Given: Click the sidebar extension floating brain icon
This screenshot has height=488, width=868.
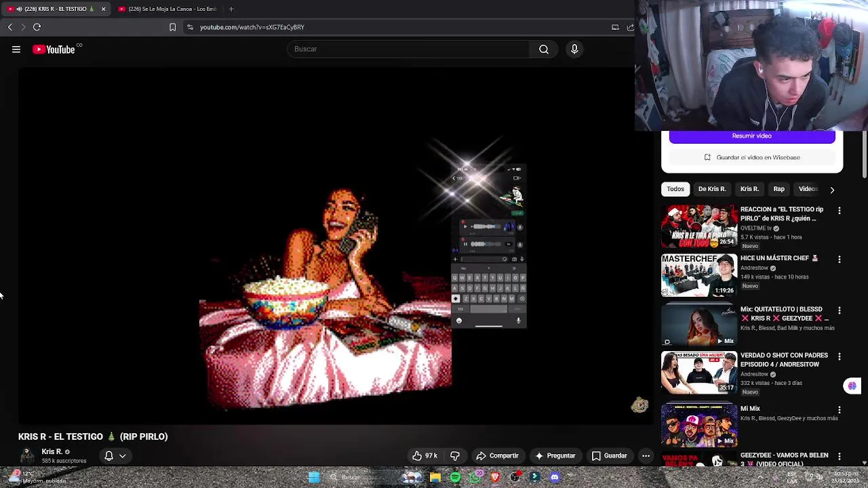Looking at the screenshot, I should point(852,386).
